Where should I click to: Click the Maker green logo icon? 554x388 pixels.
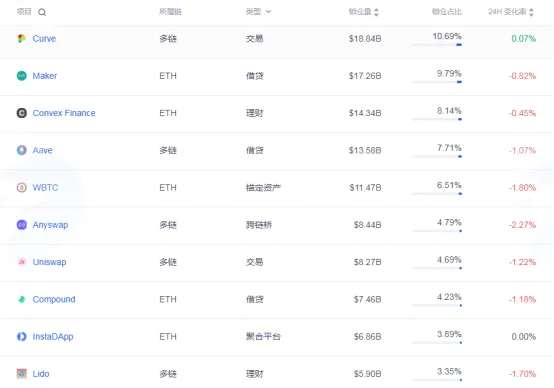point(22,76)
